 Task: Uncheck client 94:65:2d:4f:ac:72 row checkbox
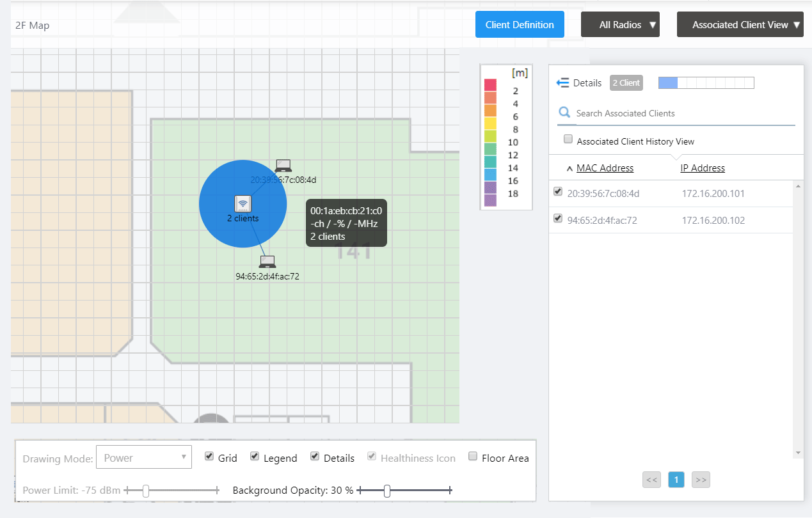(557, 219)
